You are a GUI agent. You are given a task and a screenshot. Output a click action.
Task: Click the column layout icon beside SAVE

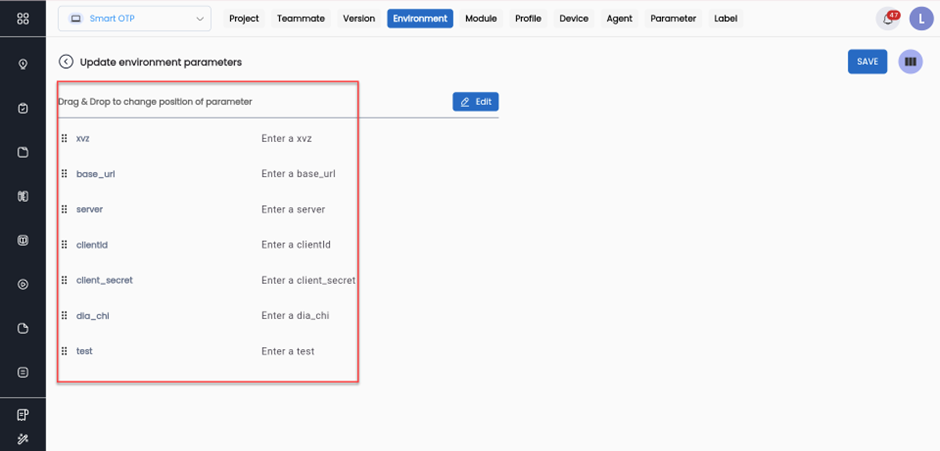tap(910, 62)
